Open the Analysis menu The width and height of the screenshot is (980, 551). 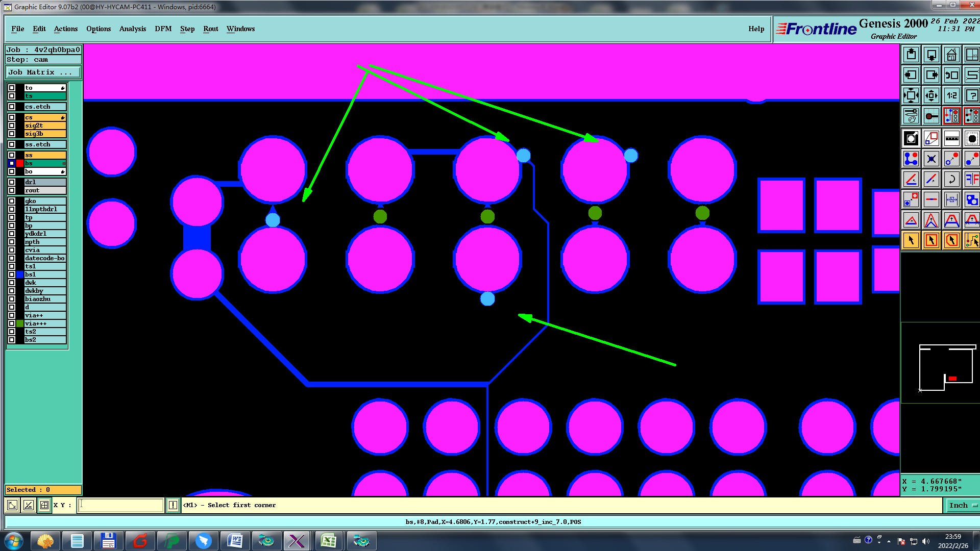[x=132, y=29]
